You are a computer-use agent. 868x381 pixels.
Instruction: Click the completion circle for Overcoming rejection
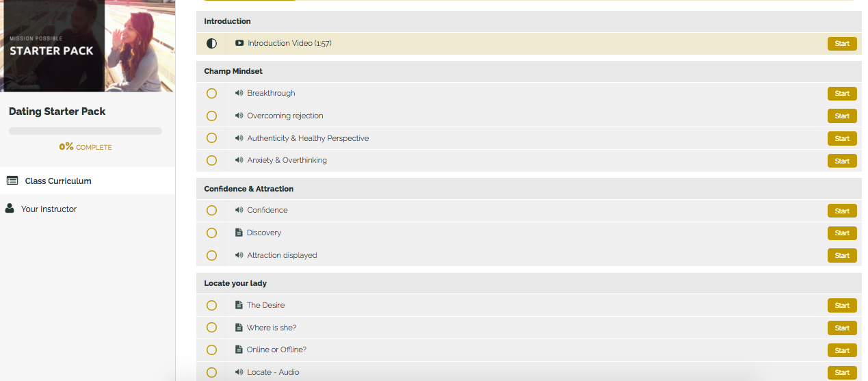211,116
